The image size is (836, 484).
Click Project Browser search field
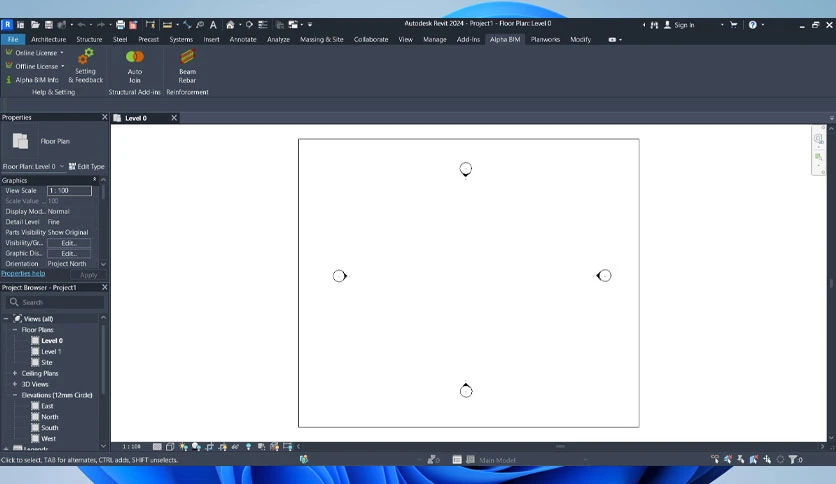[x=55, y=302]
